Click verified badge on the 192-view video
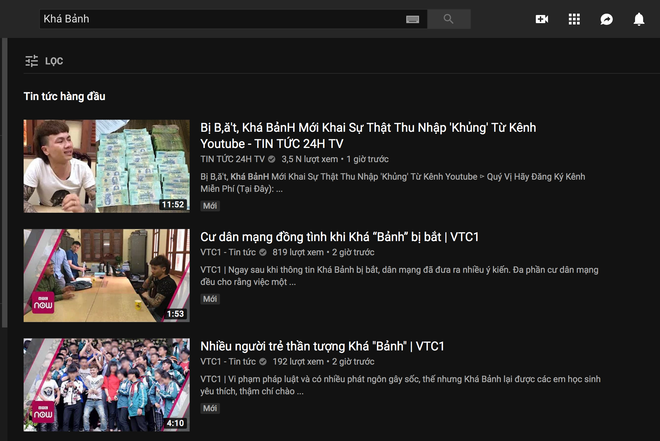660x441 pixels. tap(263, 361)
